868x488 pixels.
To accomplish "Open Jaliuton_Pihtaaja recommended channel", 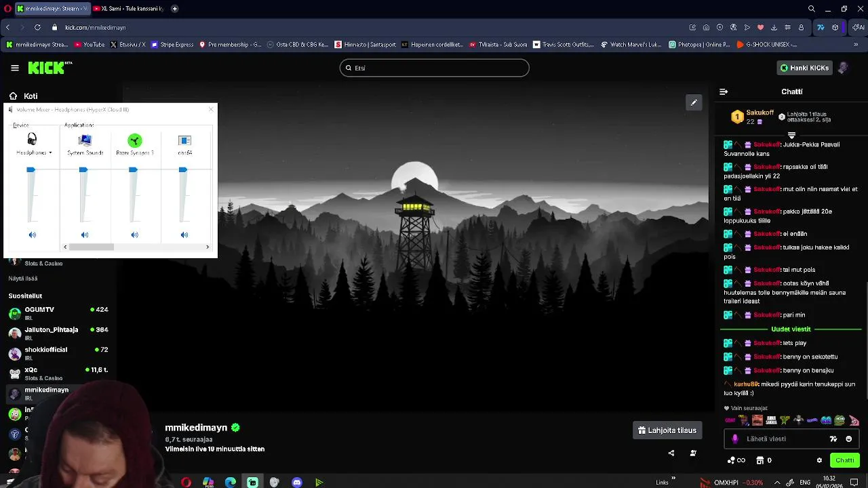I will 58,333.
